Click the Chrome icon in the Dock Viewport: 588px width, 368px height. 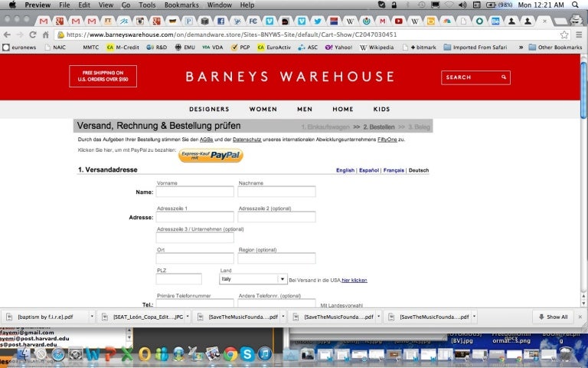coord(230,354)
